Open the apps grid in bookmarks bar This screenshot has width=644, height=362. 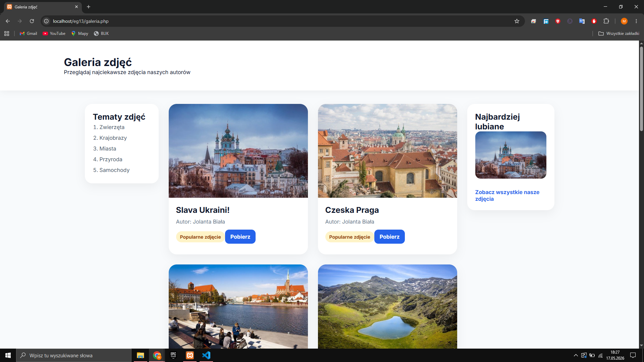tap(7, 34)
